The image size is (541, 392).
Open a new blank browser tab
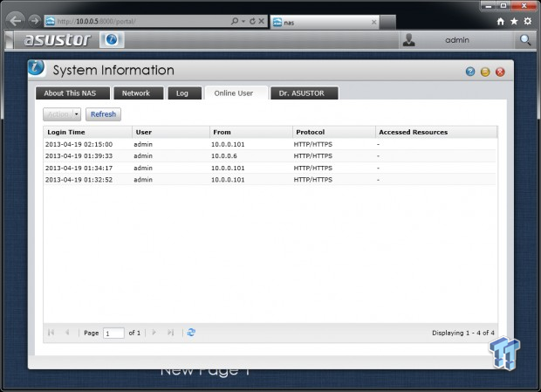pos(387,23)
